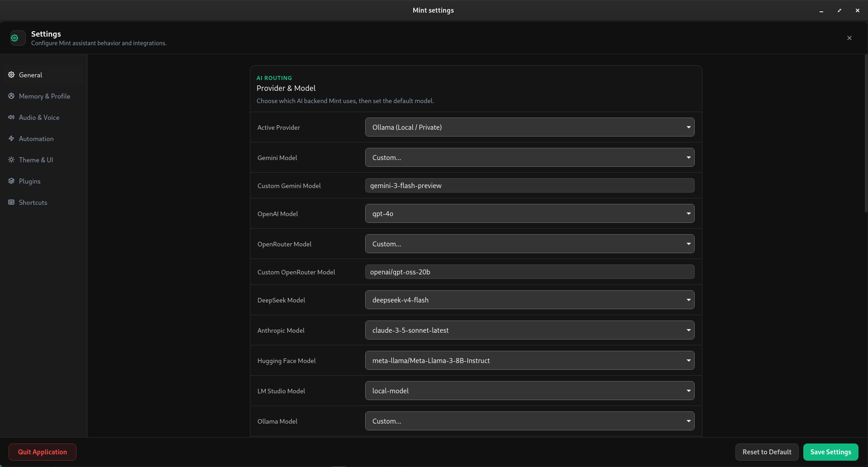Open the Ollama Model dropdown

point(529,421)
